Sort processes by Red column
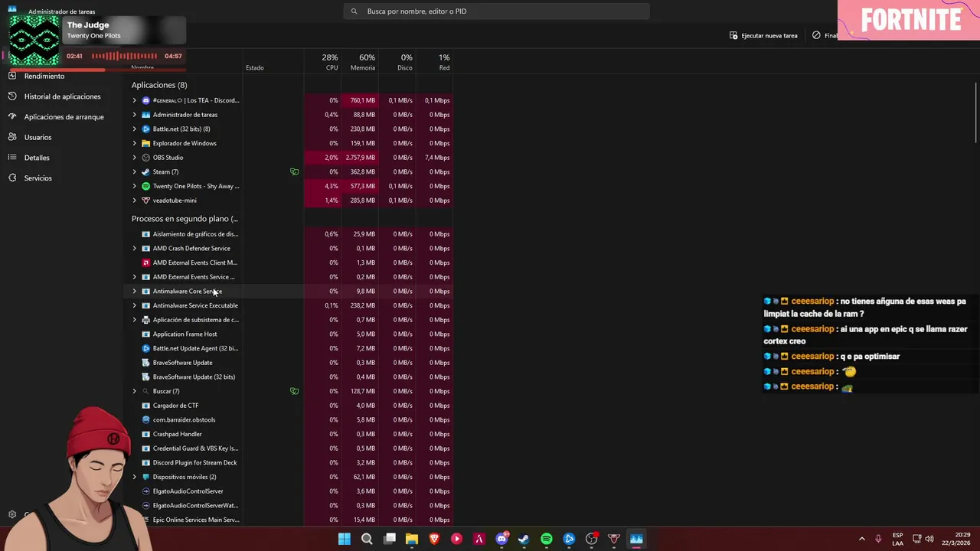Screen dimensions: 980x551 435,62
